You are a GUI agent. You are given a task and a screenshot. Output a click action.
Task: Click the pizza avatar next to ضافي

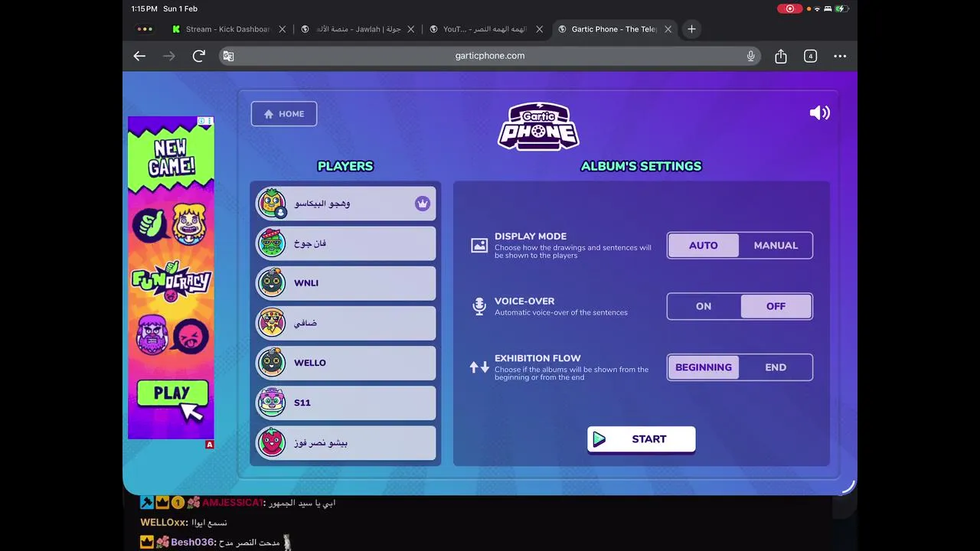point(271,323)
